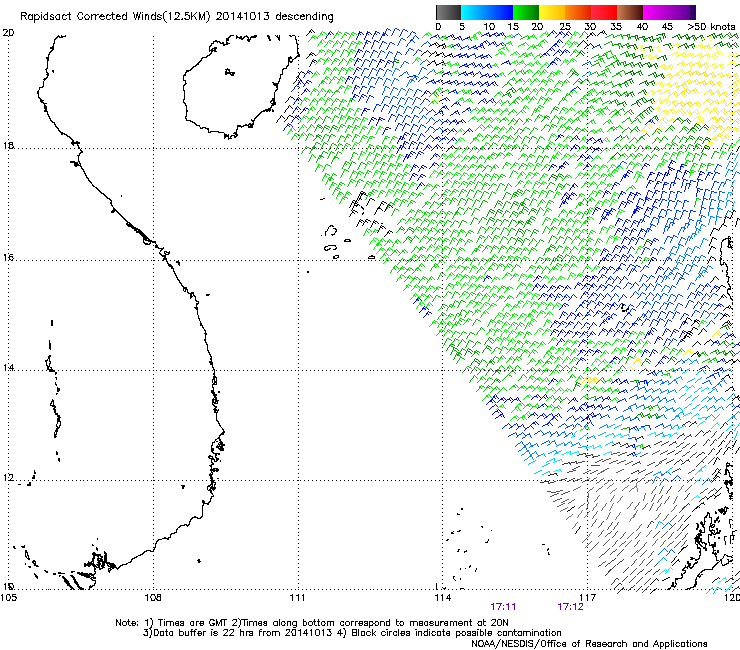This screenshot has width=740, height=650.
Task: Click the '108' longitude axis label
Action: (x=153, y=598)
